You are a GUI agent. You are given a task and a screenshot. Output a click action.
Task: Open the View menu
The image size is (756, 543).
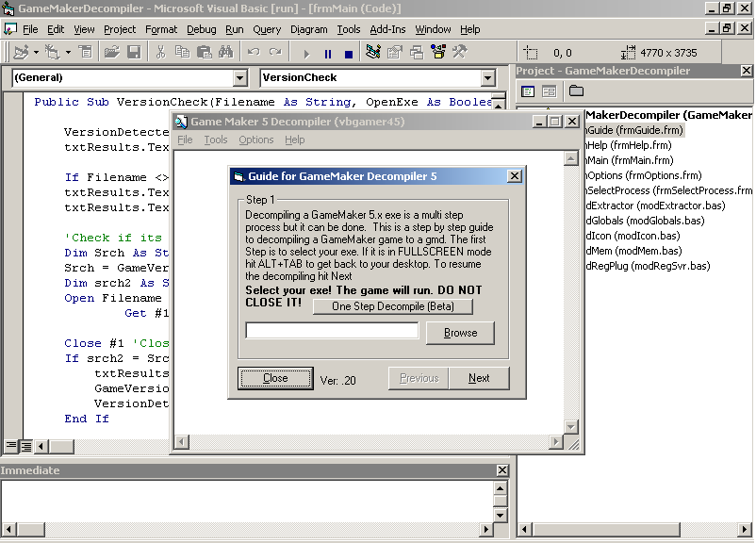pyautogui.click(x=84, y=29)
